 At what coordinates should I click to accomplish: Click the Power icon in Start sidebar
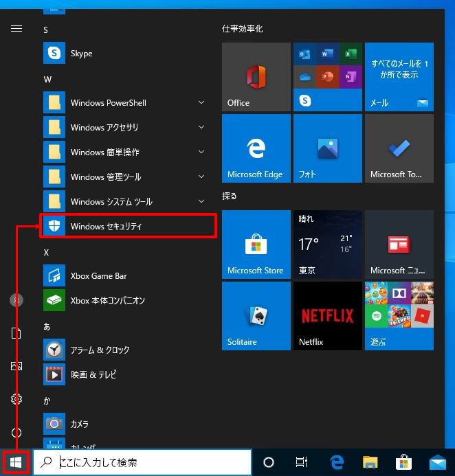[16, 432]
